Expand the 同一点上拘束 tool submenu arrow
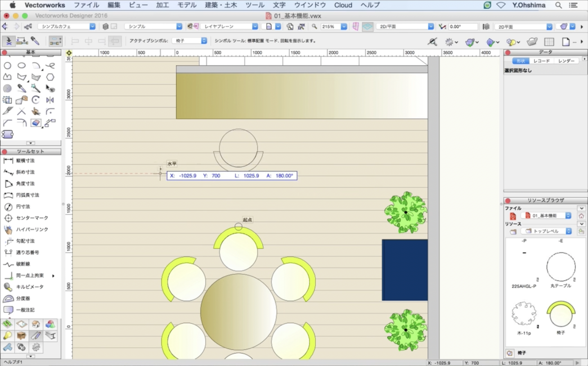 click(x=53, y=276)
